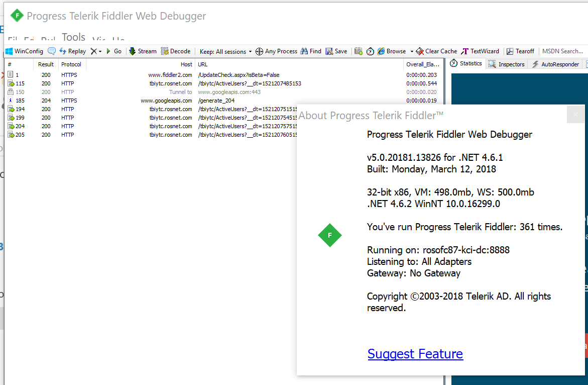Click the Any Process target icon
The height and width of the screenshot is (385, 588).
(x=259, y=51)
